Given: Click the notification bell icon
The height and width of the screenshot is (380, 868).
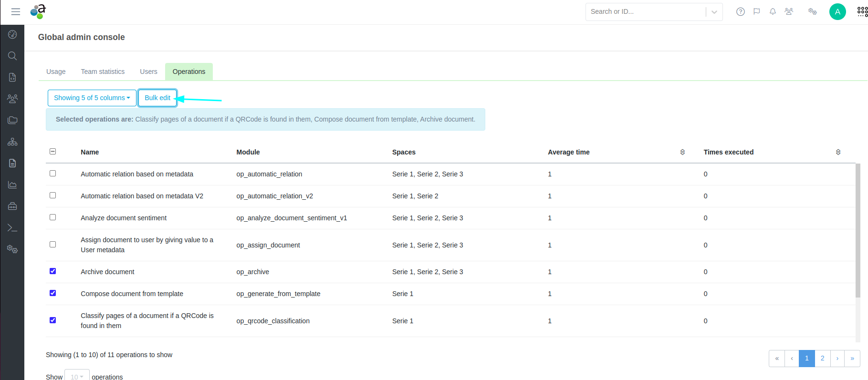Looking at the screenshot, I should point(773,12).
